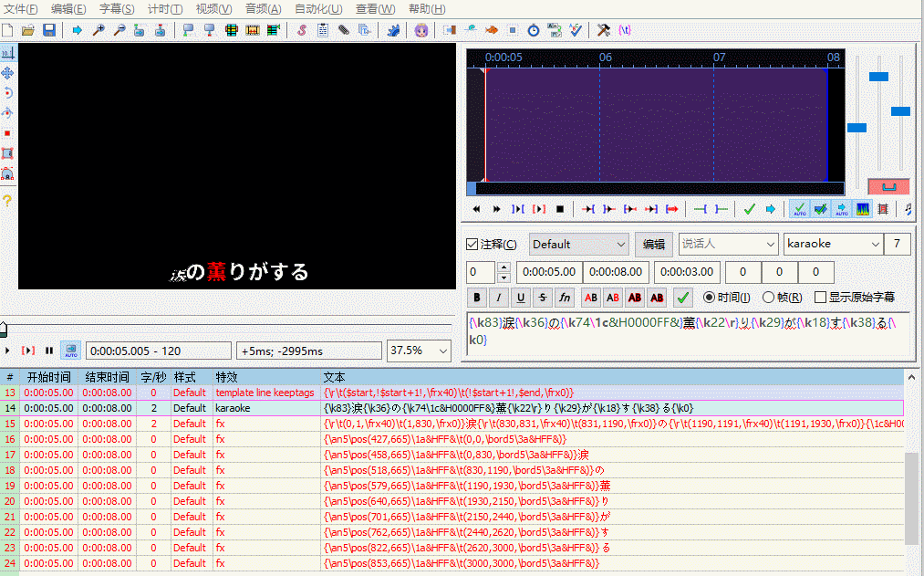This screenshot has height=576, width=924.
Task: Click the 文本 column header in grid
Action: 334,377
